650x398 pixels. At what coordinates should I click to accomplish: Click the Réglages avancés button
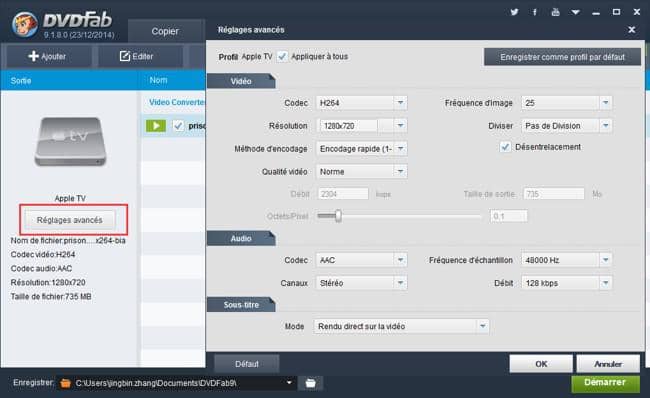70,220
